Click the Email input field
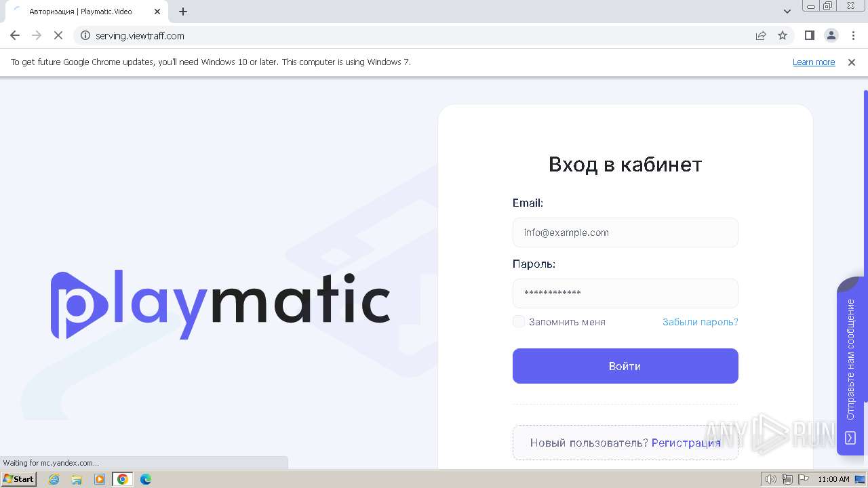868x488 pixels. click(x=625, y=232)
